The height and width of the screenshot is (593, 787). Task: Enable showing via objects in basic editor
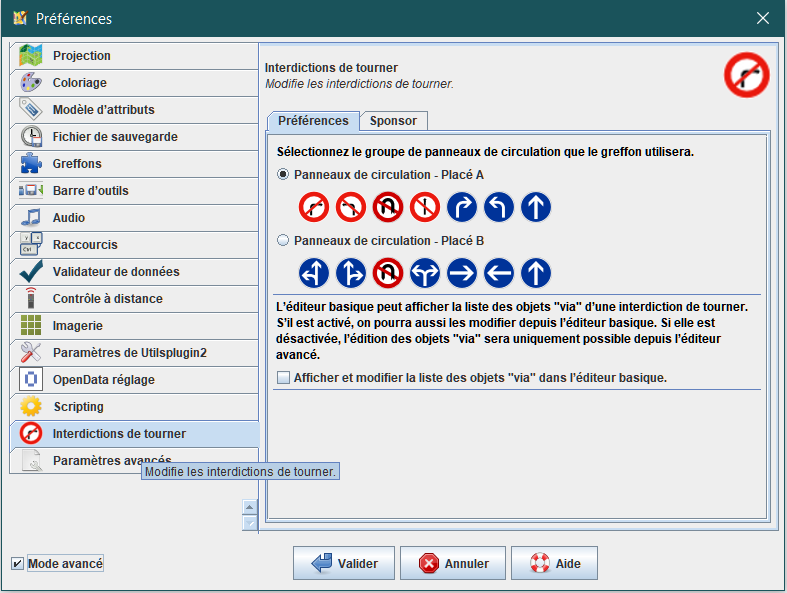coord(284,378)
